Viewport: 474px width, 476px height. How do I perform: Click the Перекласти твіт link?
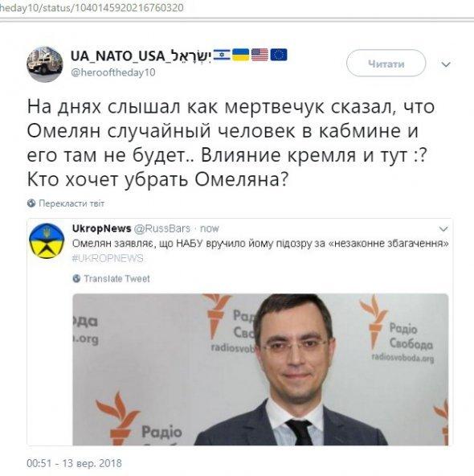[72, 203]
